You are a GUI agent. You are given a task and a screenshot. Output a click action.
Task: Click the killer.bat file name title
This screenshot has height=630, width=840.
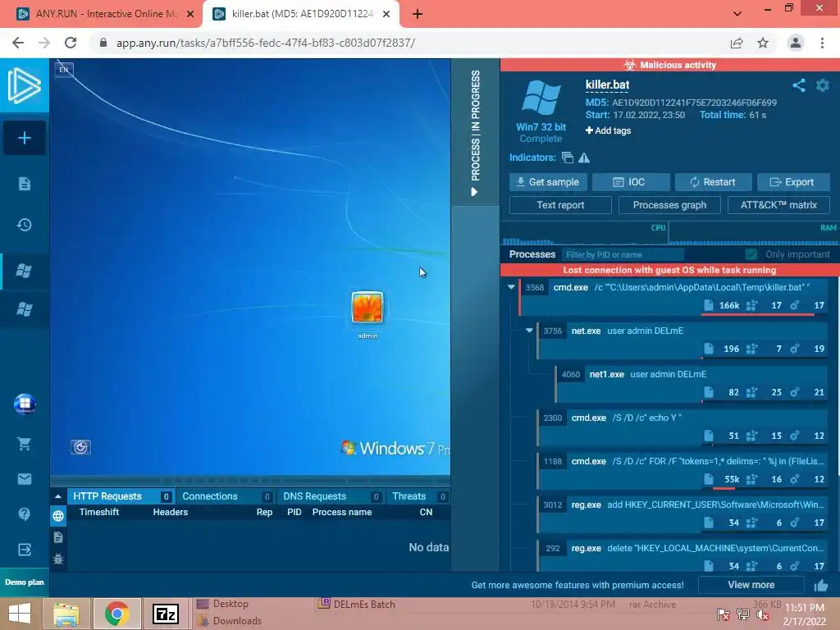click(607, 84)
